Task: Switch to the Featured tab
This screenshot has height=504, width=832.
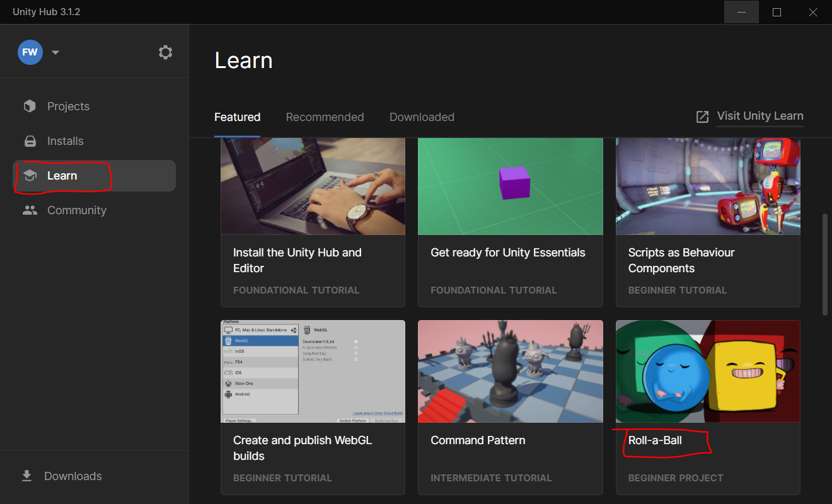Action: click(x=237, y=117)
